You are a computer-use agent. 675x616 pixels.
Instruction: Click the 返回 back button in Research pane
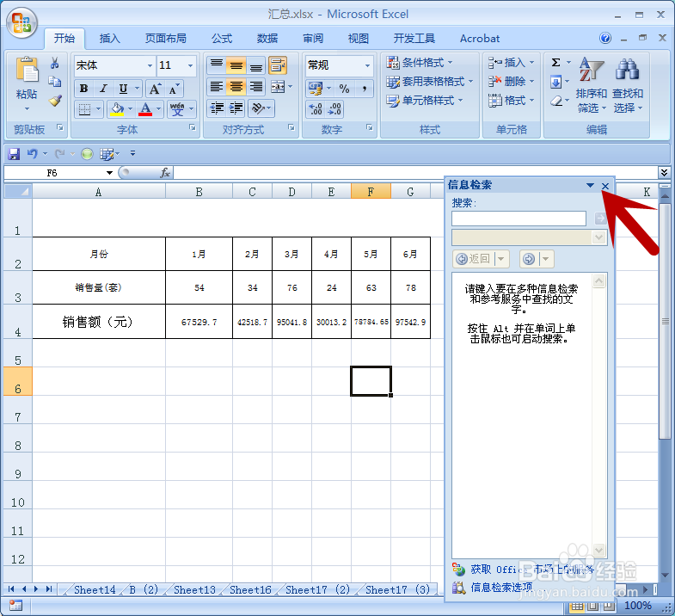coord(474,258)
